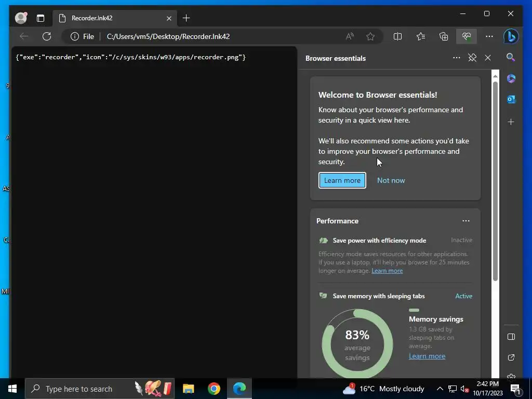The width and height of the screenshot is (532, 399).
Task: Click Save power with efficiency mode
Action: (379, 241)
